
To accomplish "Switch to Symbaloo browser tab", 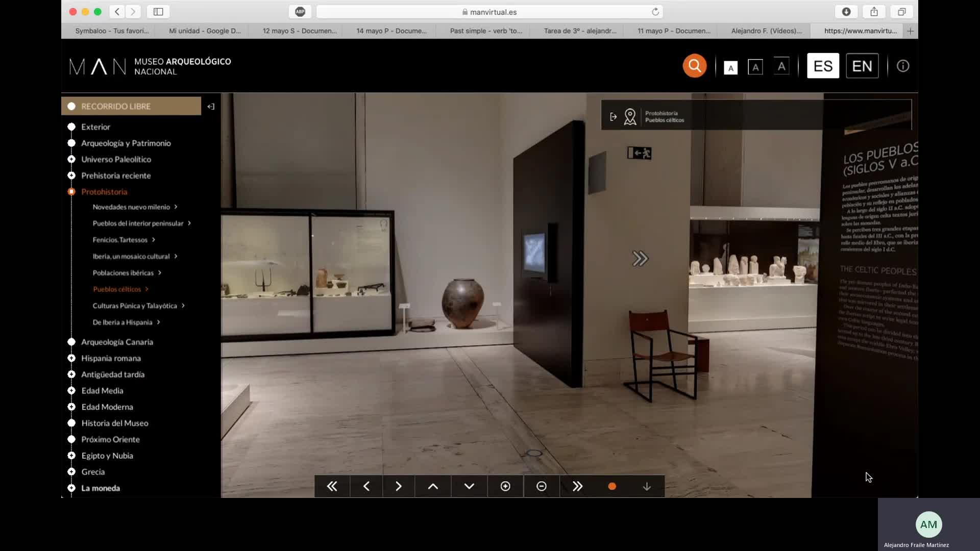I will point(112,31).
